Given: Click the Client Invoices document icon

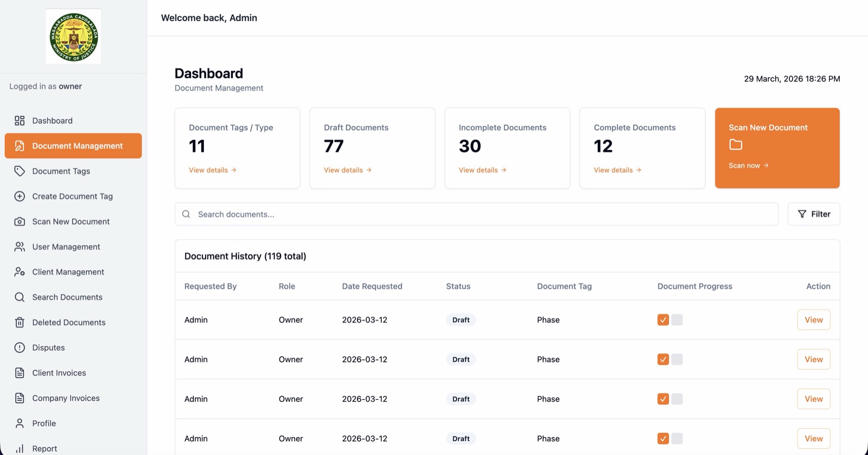Looking at the screenshot, I should (20, 373).
